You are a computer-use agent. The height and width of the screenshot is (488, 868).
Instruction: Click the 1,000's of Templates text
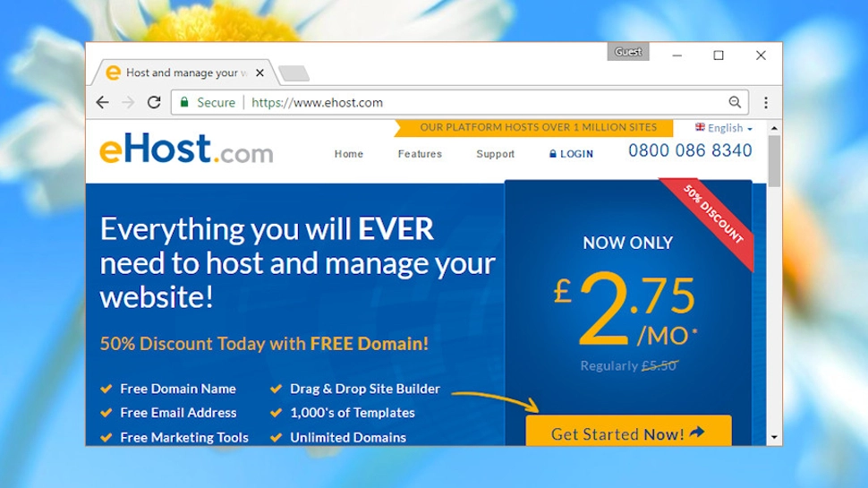pos(352,413)
